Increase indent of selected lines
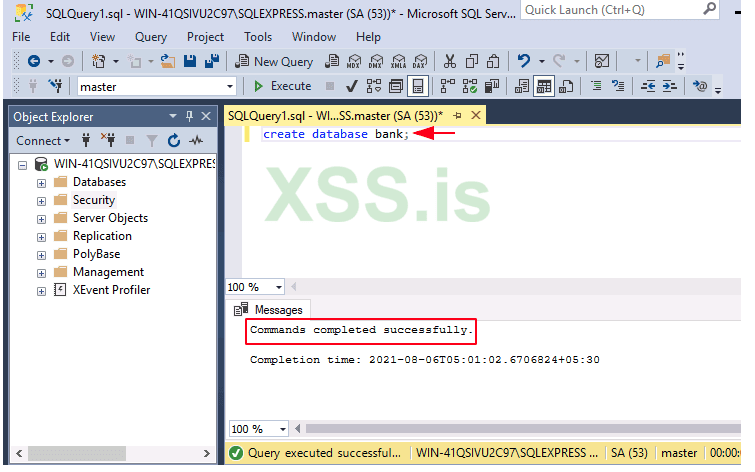 [x=670, y=86]
